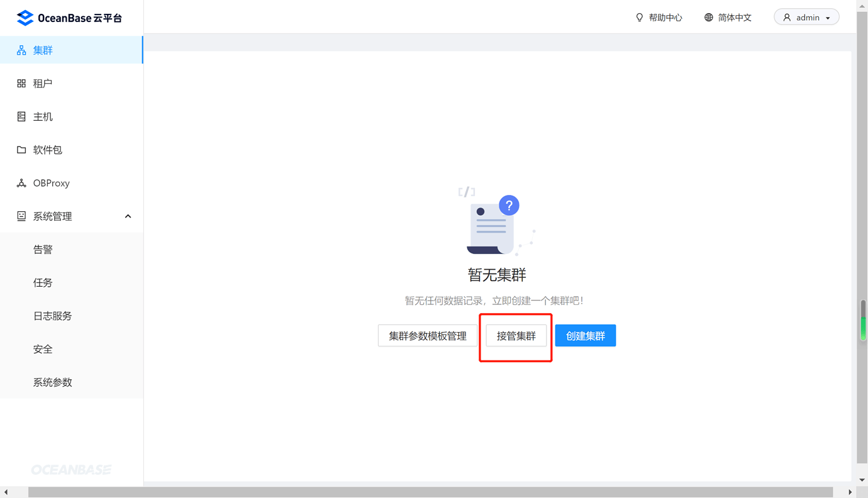Open the 租户 (Tenant) section via its icon

[x=21, y=82]
